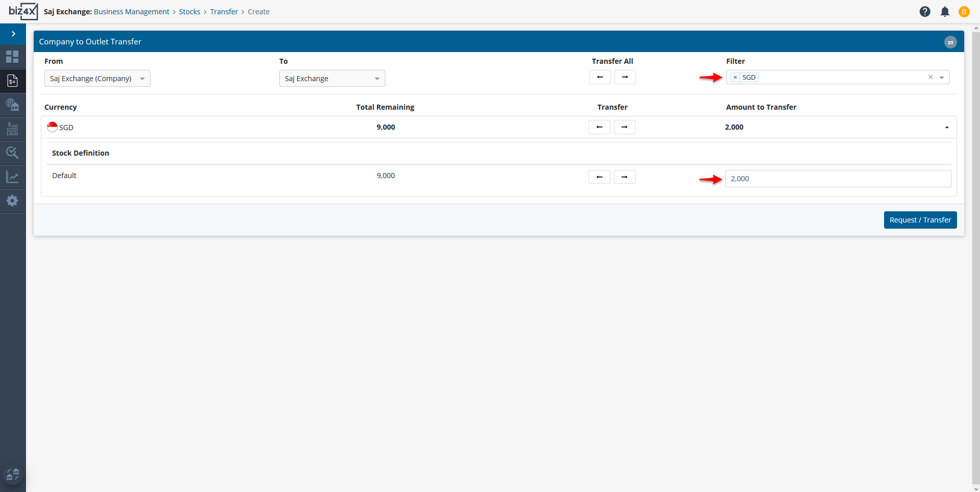The width and height of the screenshot is (980, 492).
Task: Open the dashboard tiles sidebar icon
Action: click(12, 56)
